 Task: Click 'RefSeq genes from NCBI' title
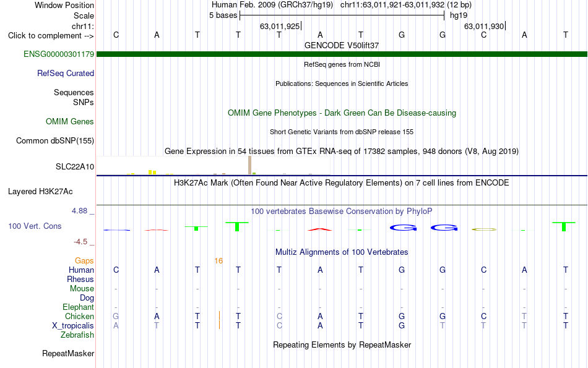pos(342,64)
